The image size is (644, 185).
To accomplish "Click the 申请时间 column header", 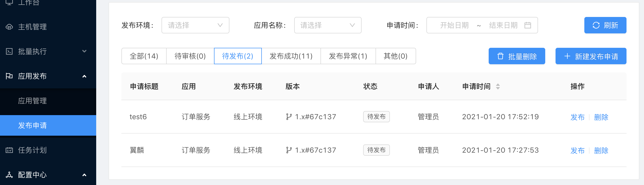I will pyautogui.click(x=477, y=87).
